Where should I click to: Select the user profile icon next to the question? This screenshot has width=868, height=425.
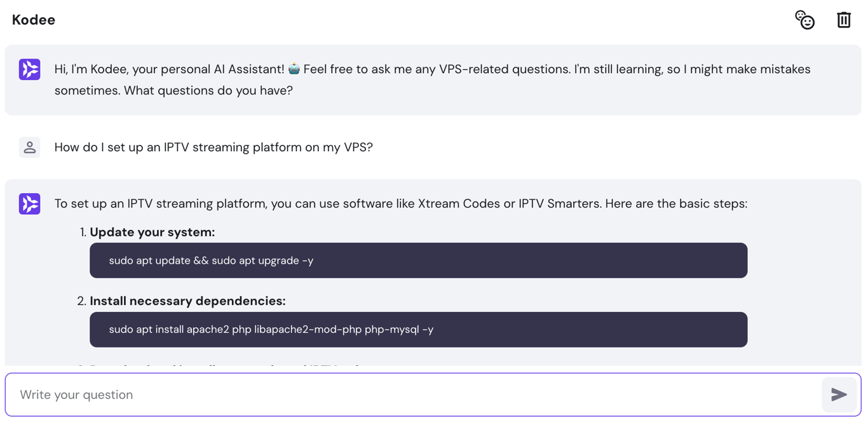click(29, 147)
